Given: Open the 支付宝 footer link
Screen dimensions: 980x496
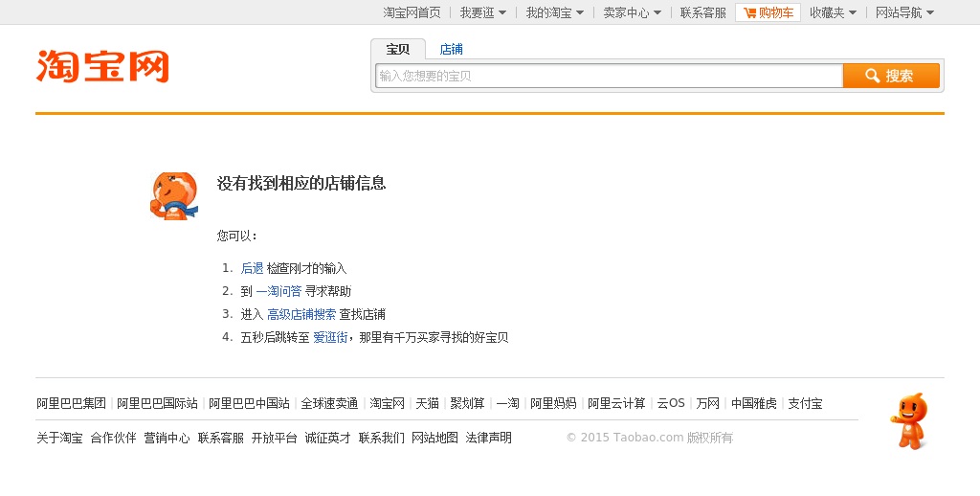Looking at the screenshot, I should click(x=805, y=403).
